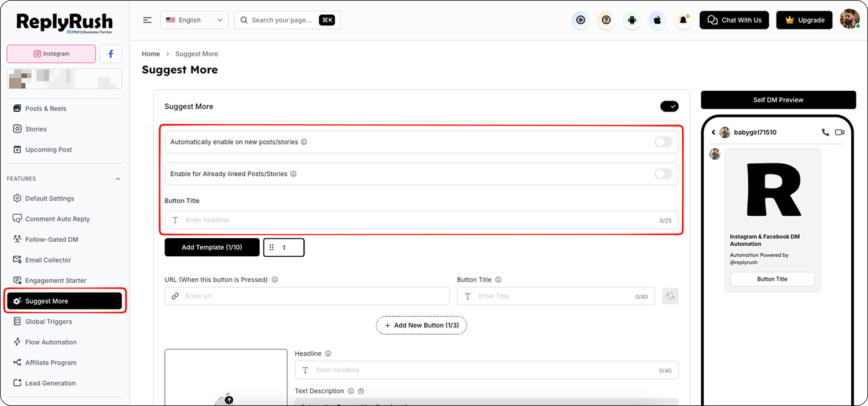Viewport: 868px width, 406px height.
Task: Click the R logo image in preview
Action: coord(773,190)
